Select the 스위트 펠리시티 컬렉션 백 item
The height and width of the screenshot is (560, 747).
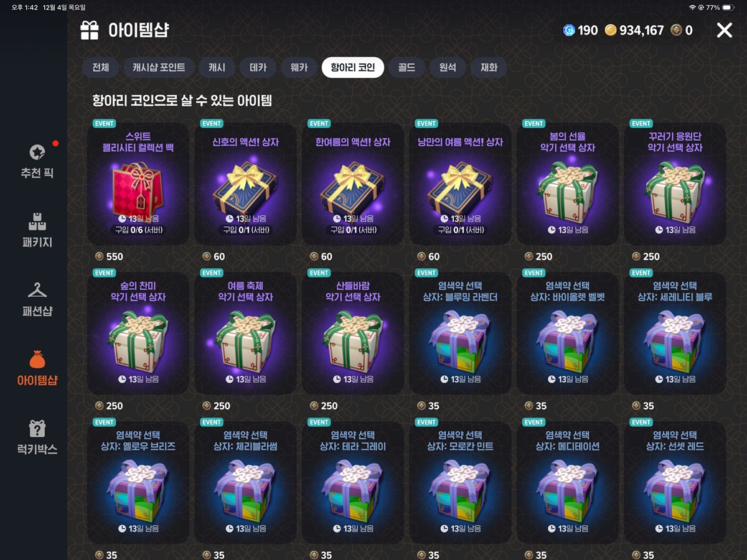tap(138, 184)
